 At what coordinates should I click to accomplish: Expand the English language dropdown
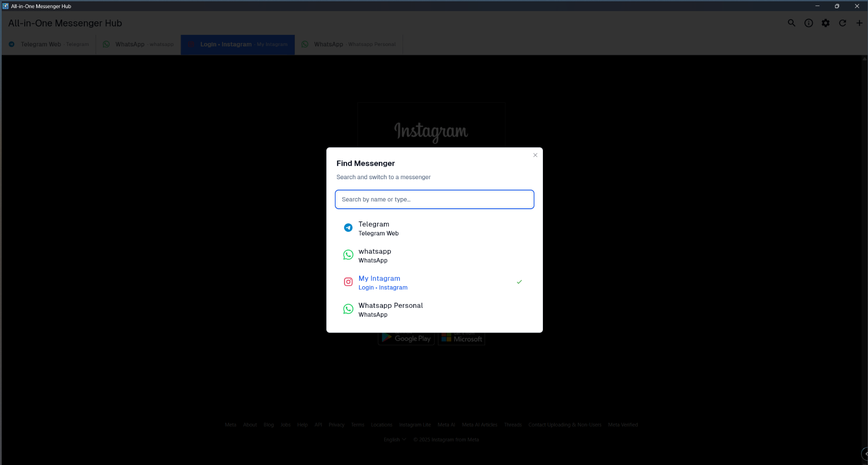pyautogui.click(x=395, y=439)
